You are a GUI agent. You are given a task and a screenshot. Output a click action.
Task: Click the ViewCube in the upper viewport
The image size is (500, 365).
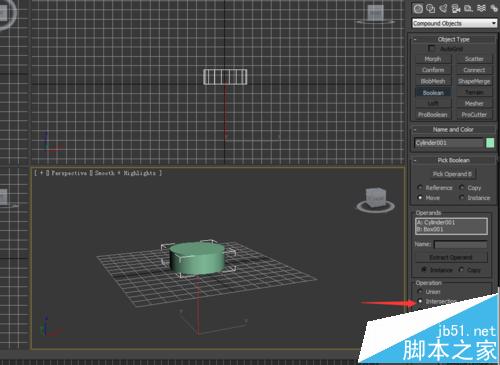click(x=376, y=14)
